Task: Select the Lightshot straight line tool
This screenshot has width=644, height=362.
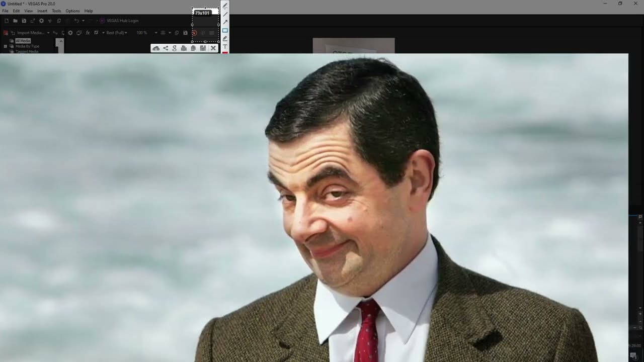Action: click(225, 14)
